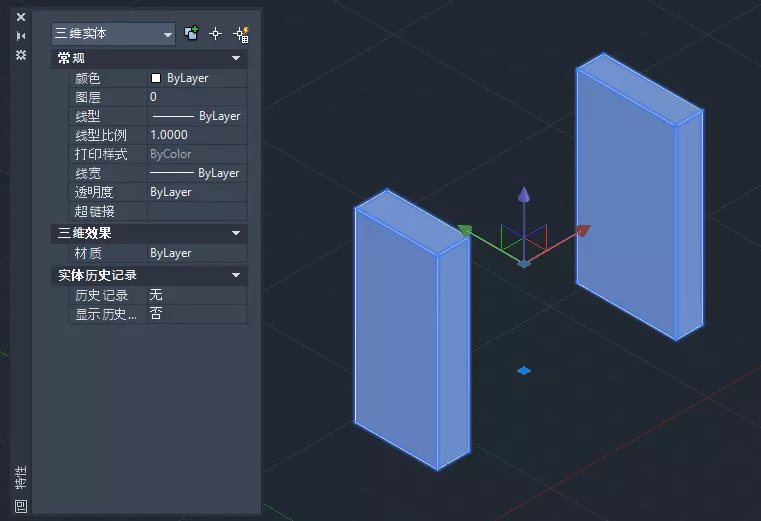Click the ByLayer color swatch
Screen dimensions: 761x521
tap(156, 78)
